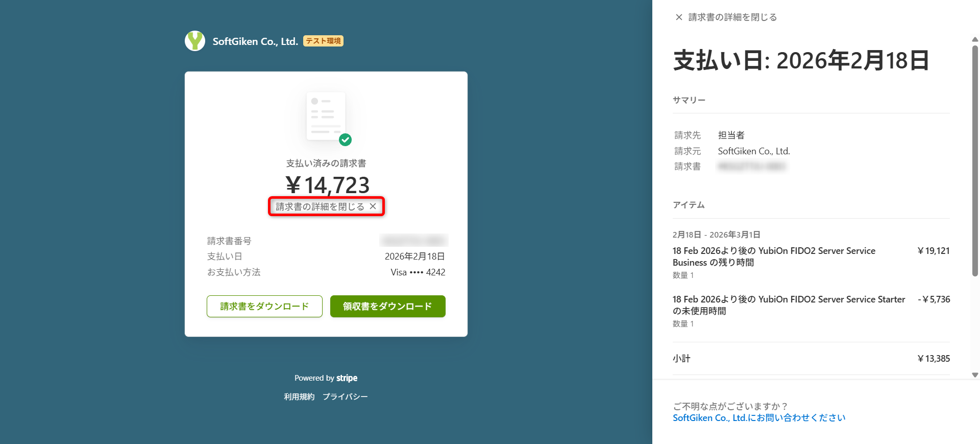Click the サマリー section heading
The width and height of the screenshot is (980, 444).
689,100
